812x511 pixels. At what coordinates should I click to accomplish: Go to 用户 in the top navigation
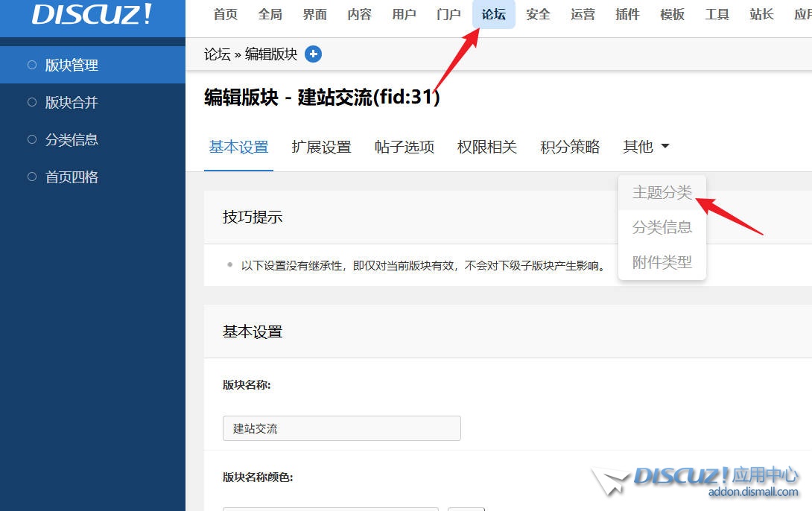(x=404, y=14)
